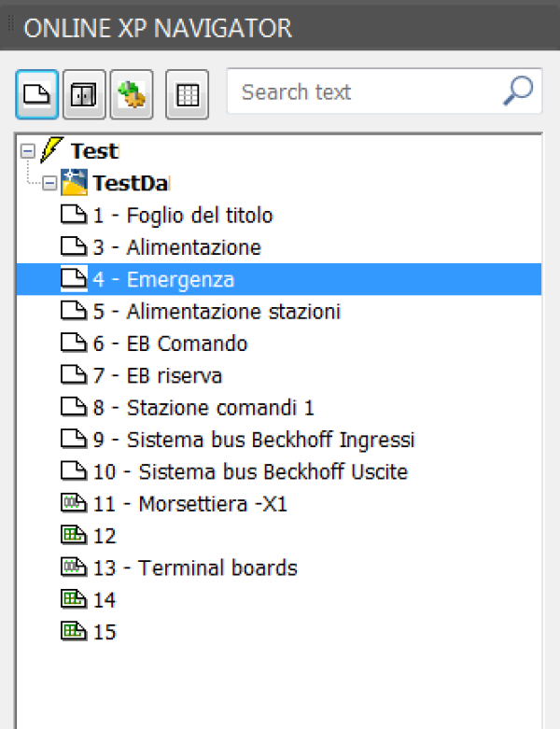Click the TestDa project icon
The height and width of the screenshot is (729, 560).
[x=75, y=182]
